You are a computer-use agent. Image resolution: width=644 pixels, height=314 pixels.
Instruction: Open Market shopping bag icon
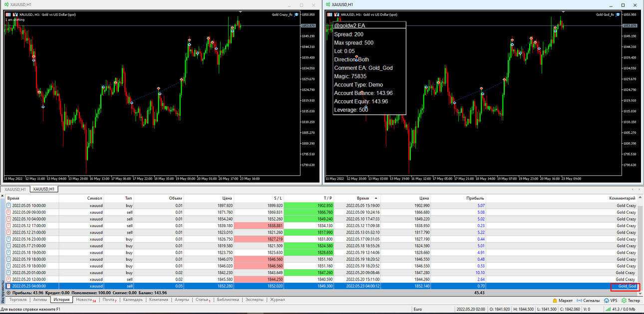tap(555, 301)
